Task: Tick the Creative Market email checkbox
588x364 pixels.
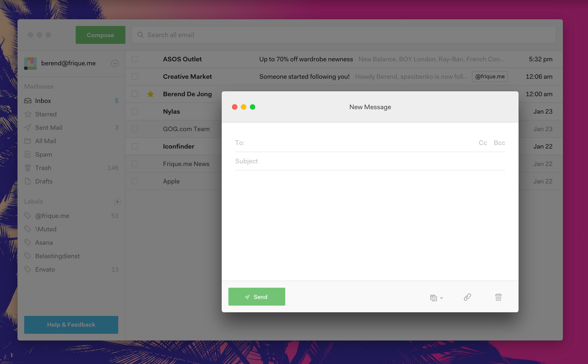Action: [x=135, y=77]
